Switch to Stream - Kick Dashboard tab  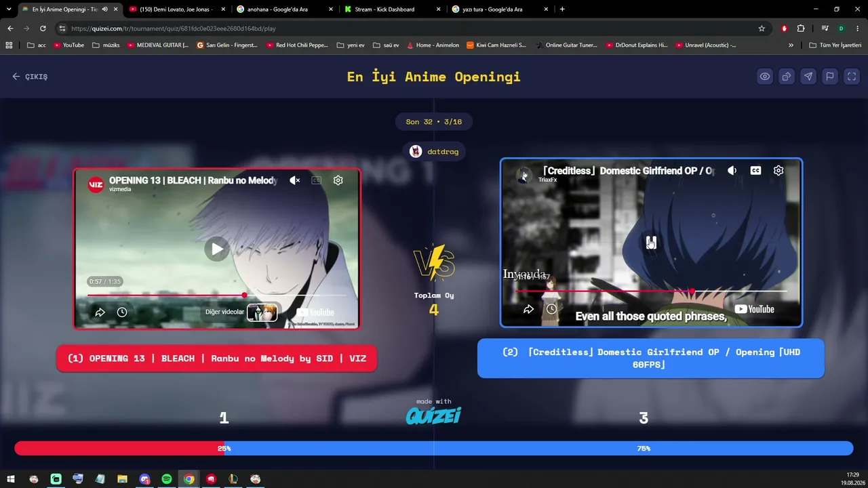tap(392, 9)
